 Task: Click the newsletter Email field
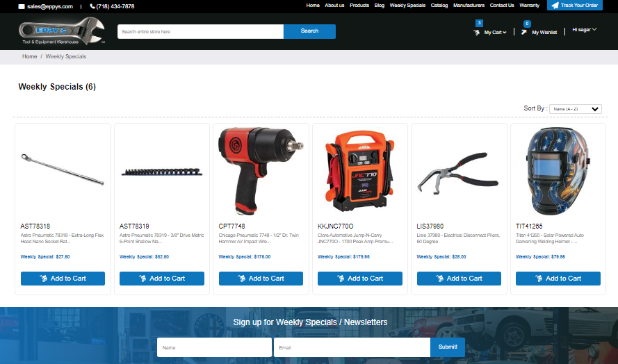click(352, 347)
